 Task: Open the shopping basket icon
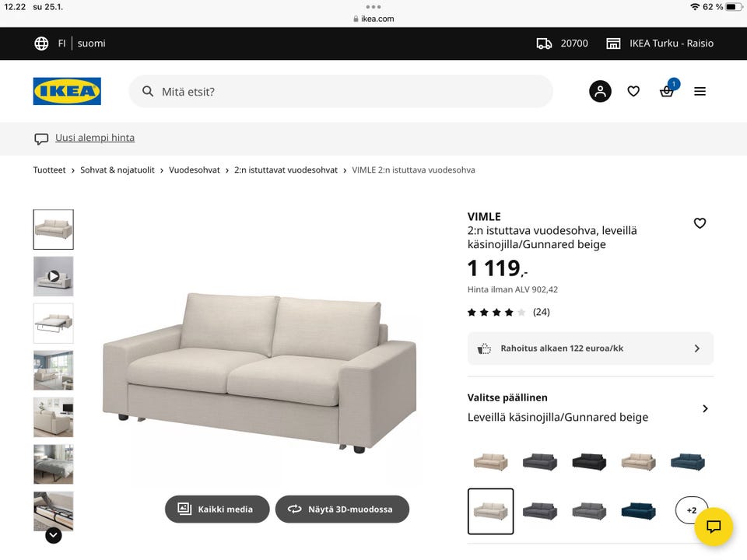point(667,90)
